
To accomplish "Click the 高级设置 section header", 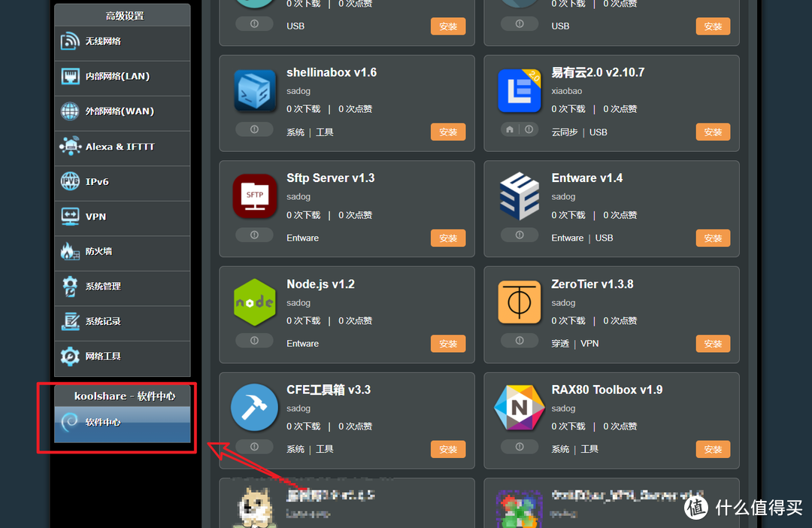I will 124,16.
